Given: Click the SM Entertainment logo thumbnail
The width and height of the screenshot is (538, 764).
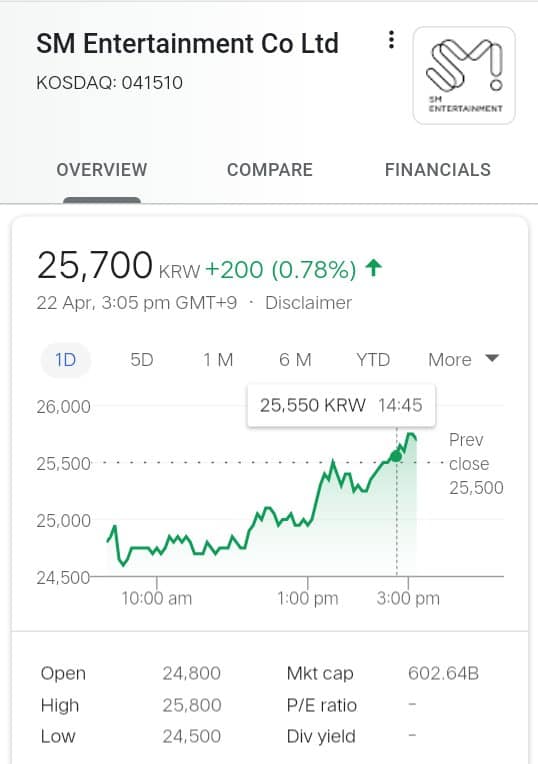Looking at the screenshot, I should click(464, 76).
